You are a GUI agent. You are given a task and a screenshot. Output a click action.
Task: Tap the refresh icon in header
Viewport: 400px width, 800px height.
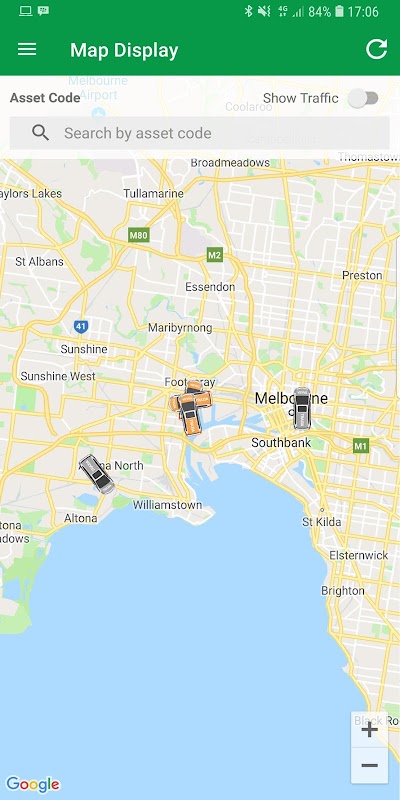[377, 49]
